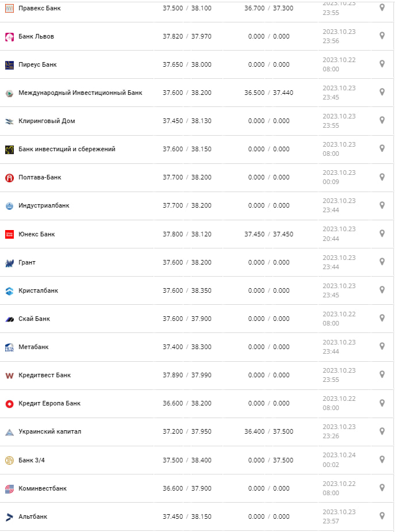395x532 pixels.
Task: Open location pin for Пиреус Банк
Action: [382, 64]
